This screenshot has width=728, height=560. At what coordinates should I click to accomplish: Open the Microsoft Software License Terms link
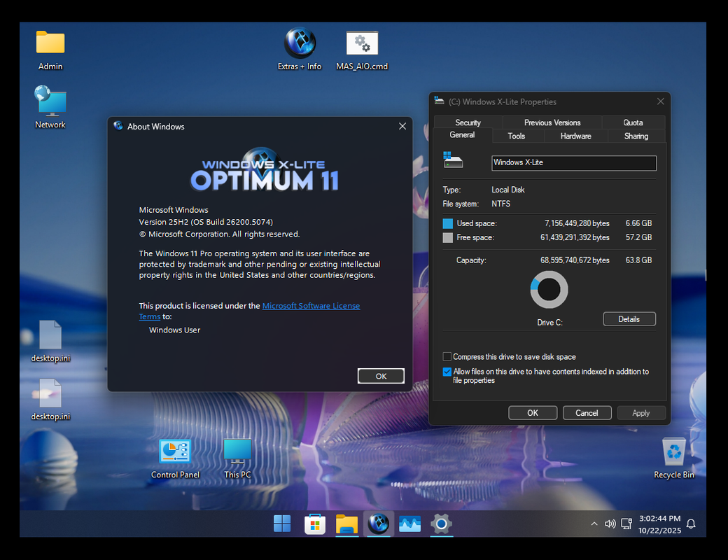(311, 305)
